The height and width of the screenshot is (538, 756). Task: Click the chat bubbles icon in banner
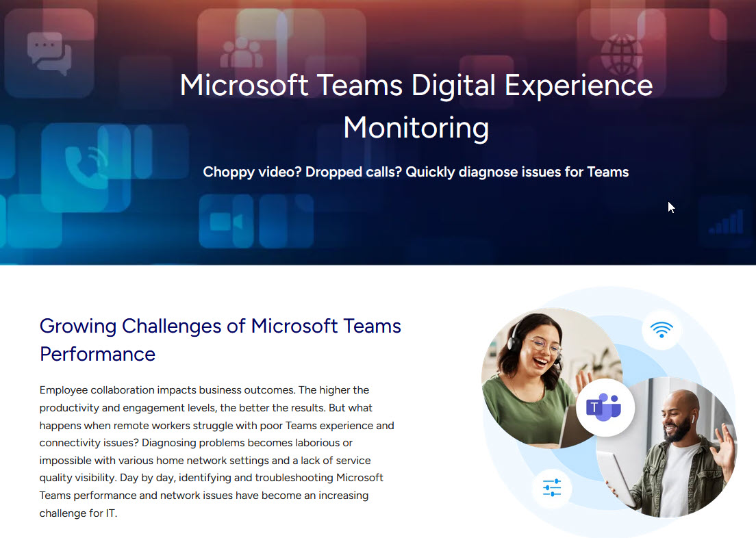tap(49, 53)
